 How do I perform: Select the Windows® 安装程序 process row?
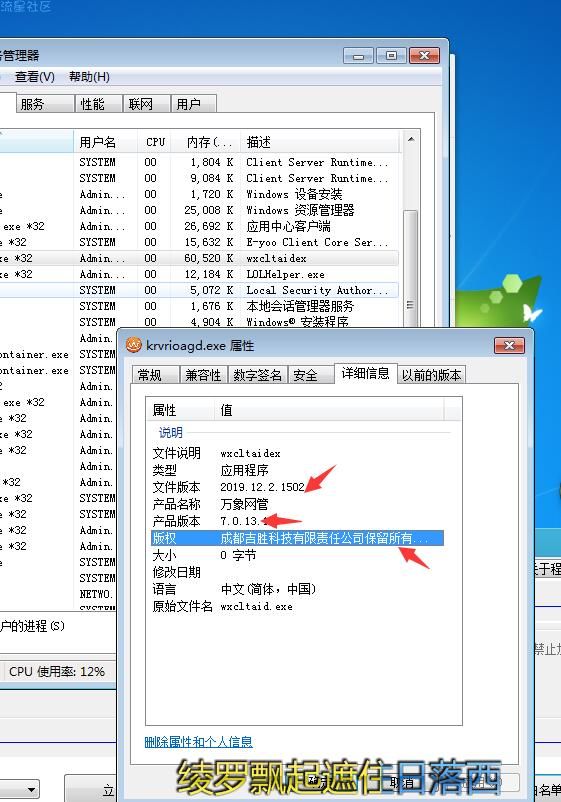tap(199, 322)
